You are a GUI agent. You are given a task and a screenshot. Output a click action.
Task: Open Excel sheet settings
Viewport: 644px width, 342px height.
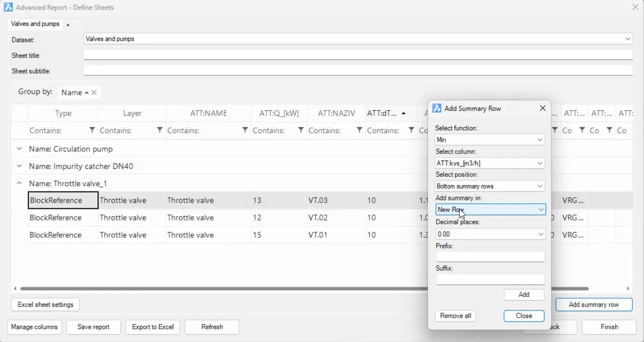46,305
